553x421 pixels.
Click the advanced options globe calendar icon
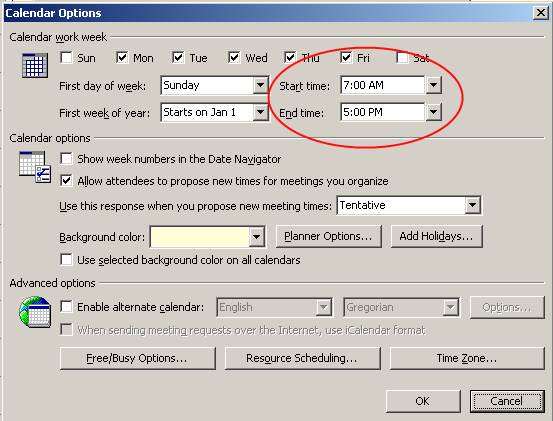pos(35,312)
